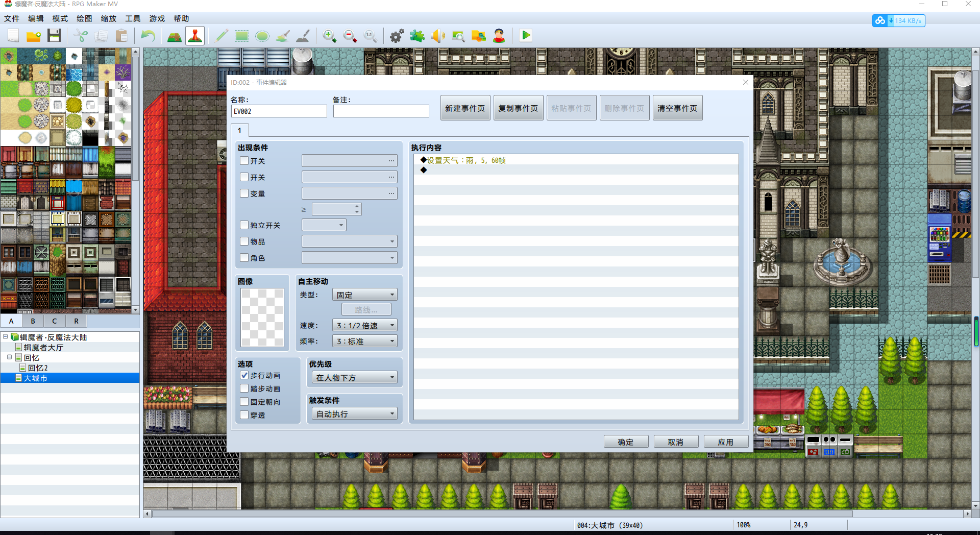This screenshot has height=535, width=980.
Task: Uncheck the 步行动画 option
Action: tap(244, 375)
